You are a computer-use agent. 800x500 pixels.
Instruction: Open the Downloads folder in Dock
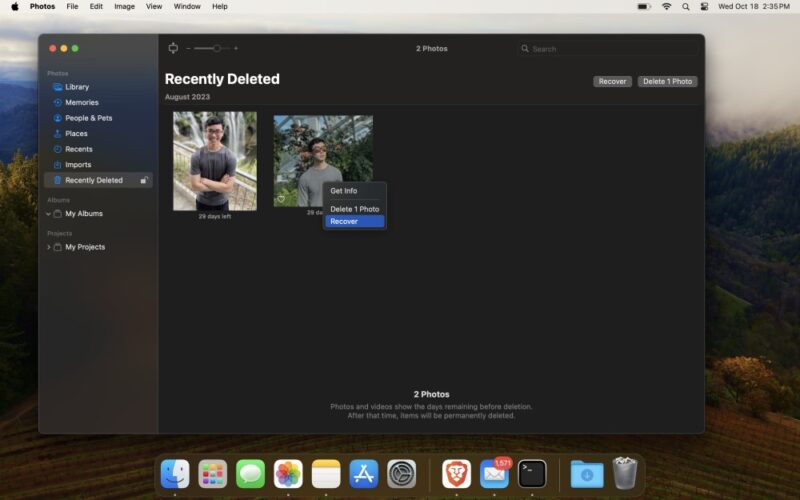pos(587,473)
